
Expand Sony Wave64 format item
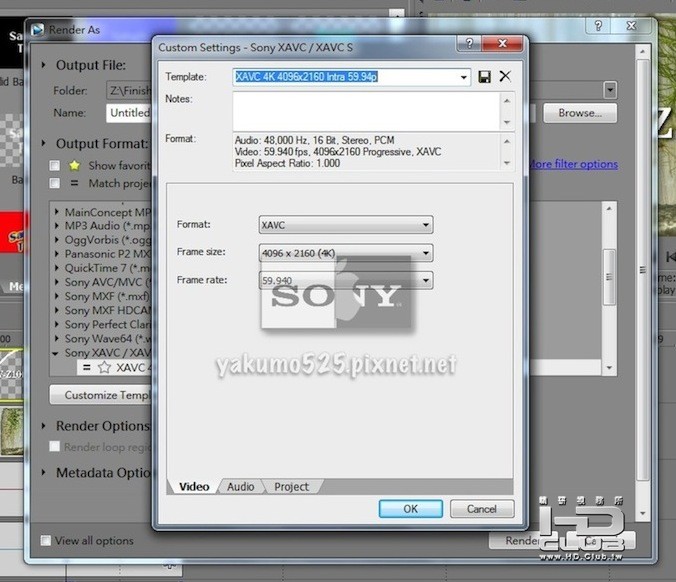click(56, 339)
